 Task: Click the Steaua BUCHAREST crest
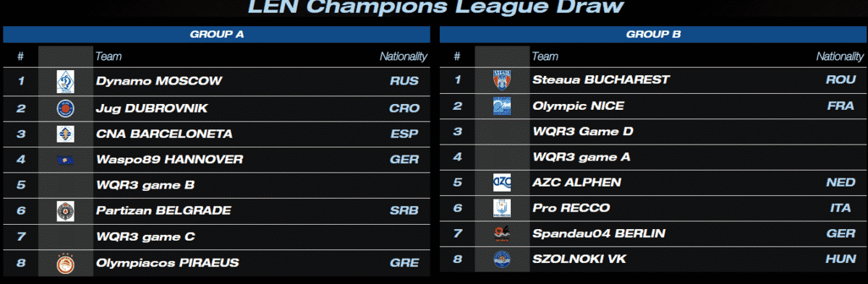[x=502, y=79]
